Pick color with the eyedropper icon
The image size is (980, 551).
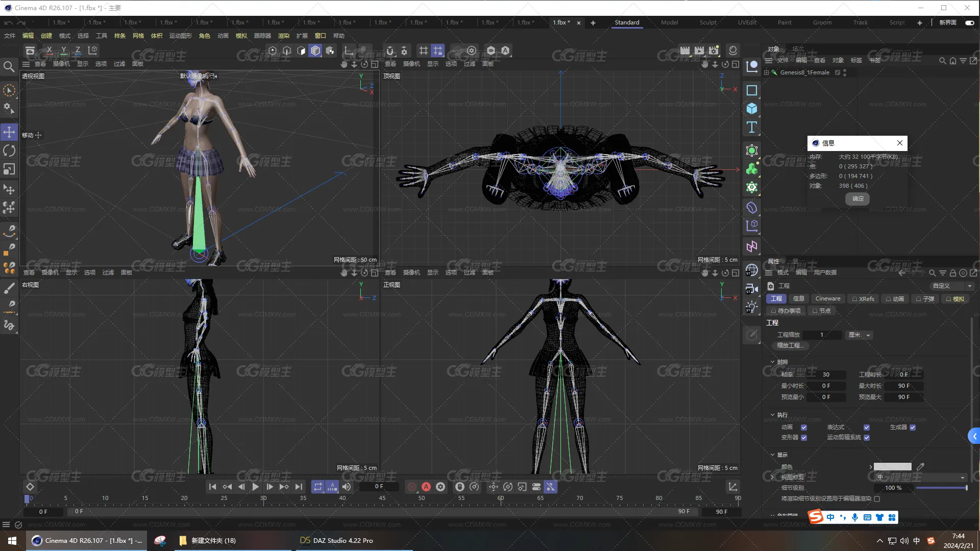(920, 467)
